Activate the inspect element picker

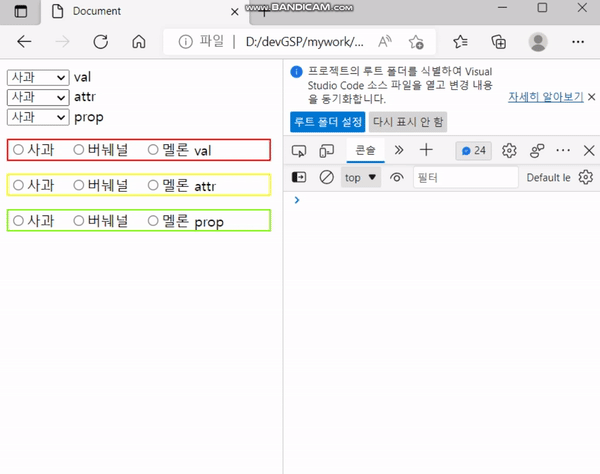click(x=299, y=151)
